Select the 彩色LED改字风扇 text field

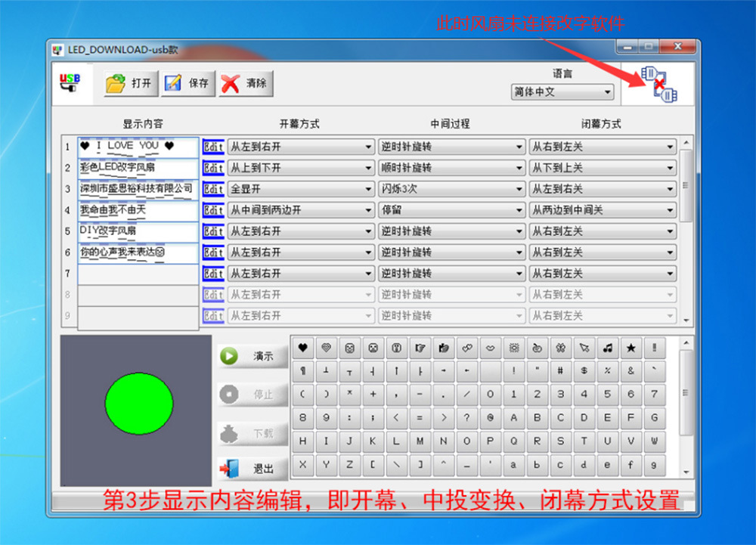138,168
